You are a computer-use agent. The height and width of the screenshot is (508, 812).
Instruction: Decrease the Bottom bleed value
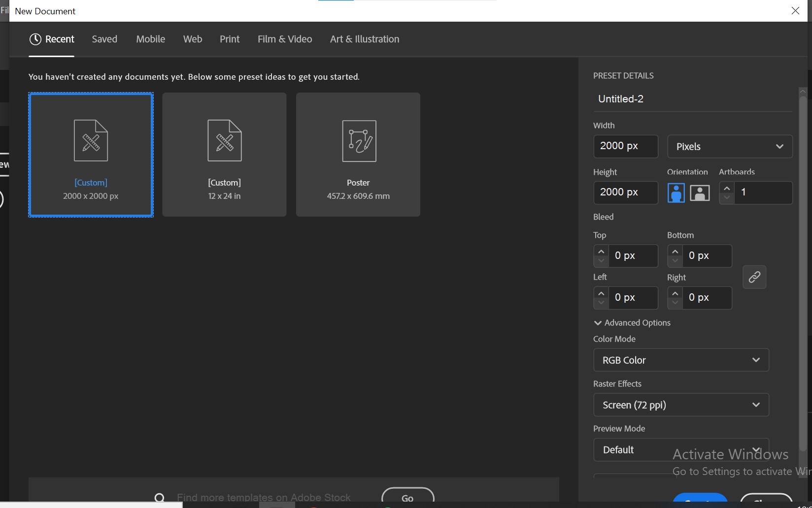tap(675, 261)
